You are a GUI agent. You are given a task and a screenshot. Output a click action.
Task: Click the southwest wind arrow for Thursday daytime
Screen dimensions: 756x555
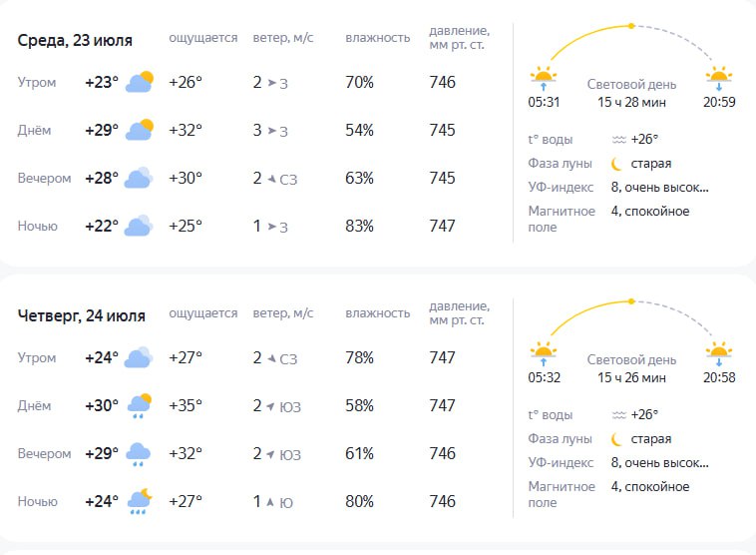tap(270, 406)
